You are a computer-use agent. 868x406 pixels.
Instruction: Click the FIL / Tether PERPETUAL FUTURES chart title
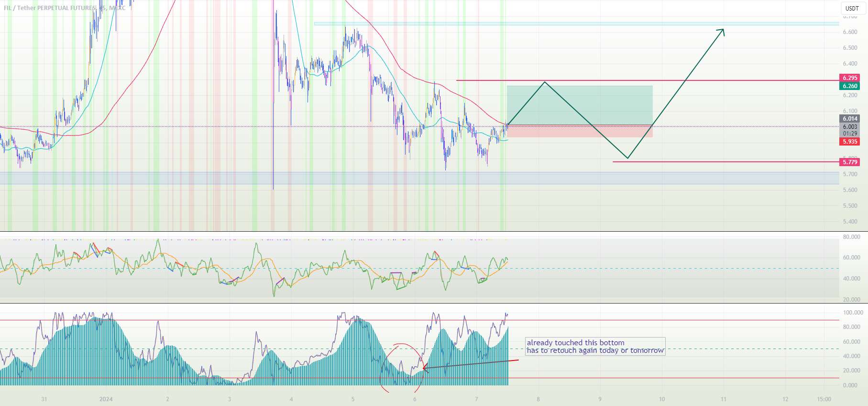[65, 8]
